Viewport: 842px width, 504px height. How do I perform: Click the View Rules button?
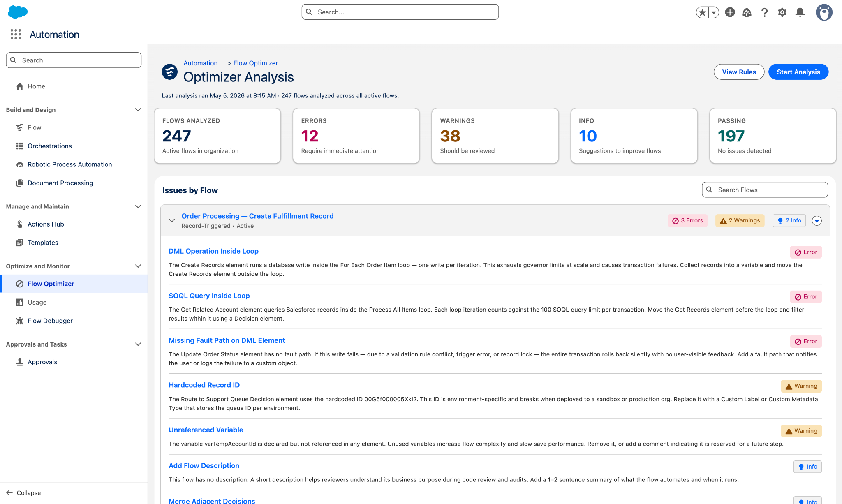coord(739,72)
